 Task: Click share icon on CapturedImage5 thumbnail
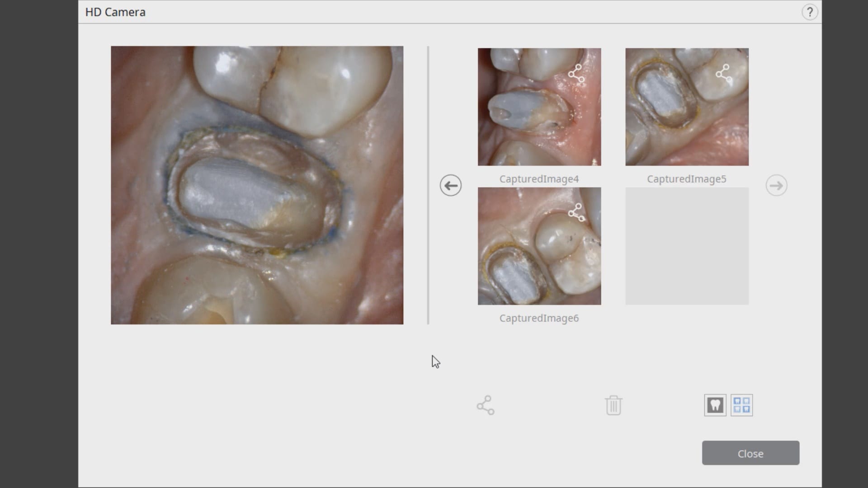724,73
